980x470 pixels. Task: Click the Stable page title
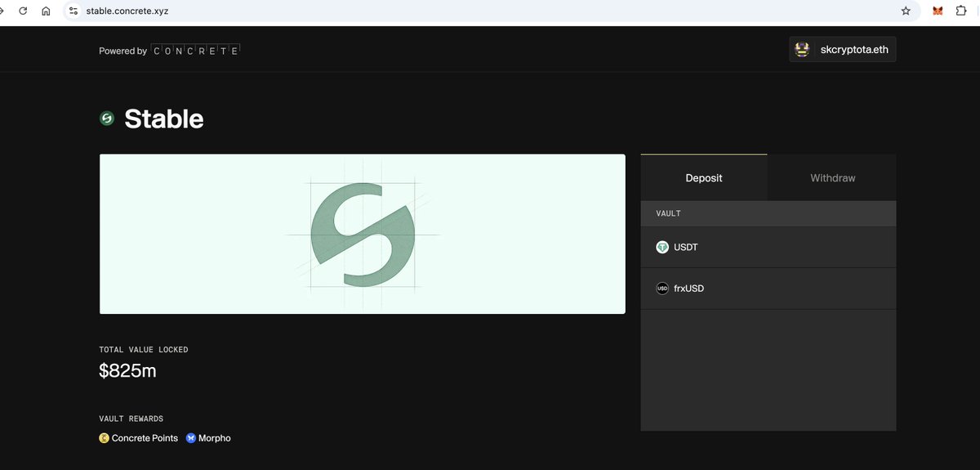tap(164, 119)
